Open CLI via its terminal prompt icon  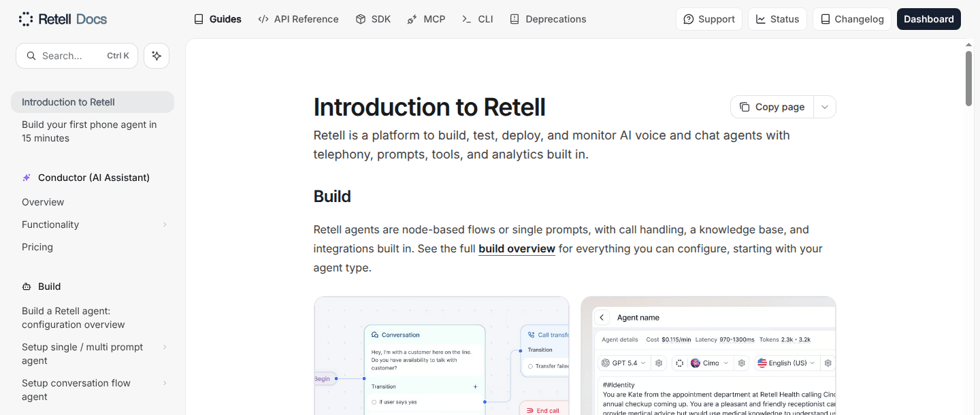coord(467,19)
